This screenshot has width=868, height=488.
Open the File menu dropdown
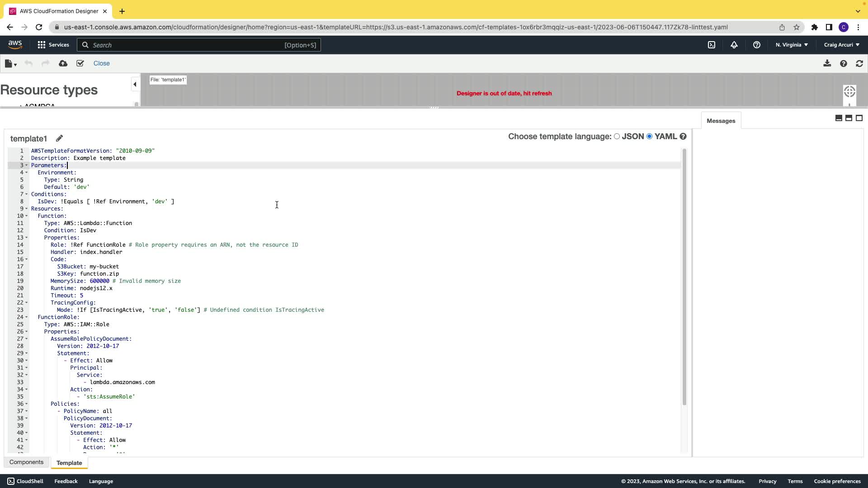pos(10,64)
